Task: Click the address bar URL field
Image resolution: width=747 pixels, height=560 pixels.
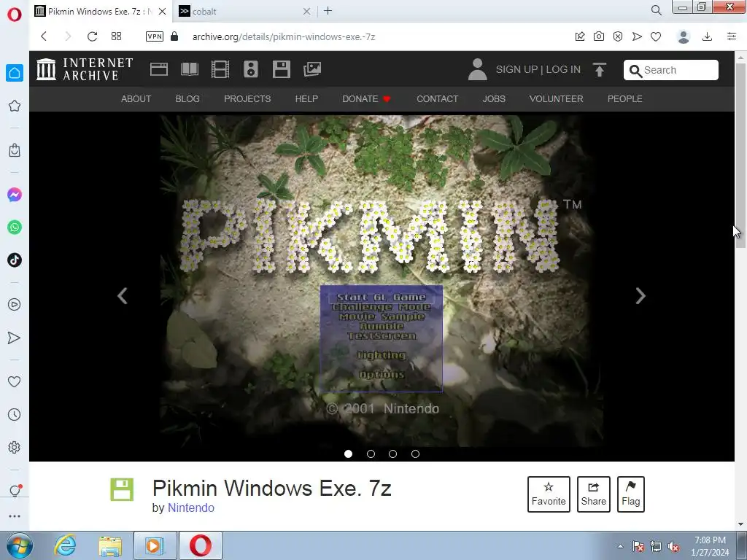Action: point(284,36)
